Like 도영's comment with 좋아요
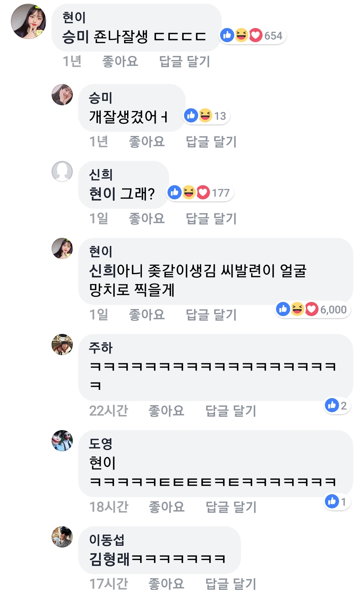Viewport: 364px width, 590px height. click(x=166, y=507)
